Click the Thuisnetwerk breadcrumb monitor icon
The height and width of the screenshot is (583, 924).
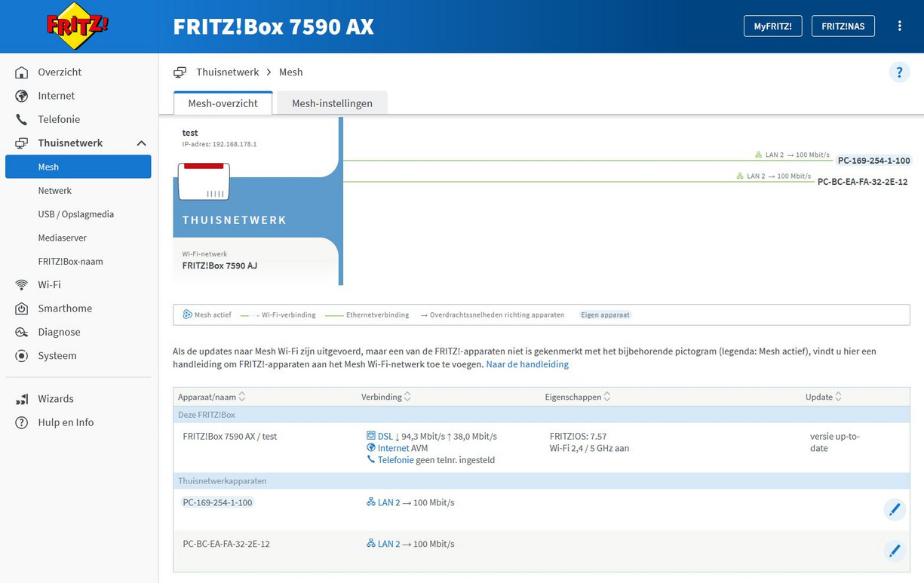tap(180, 72)
